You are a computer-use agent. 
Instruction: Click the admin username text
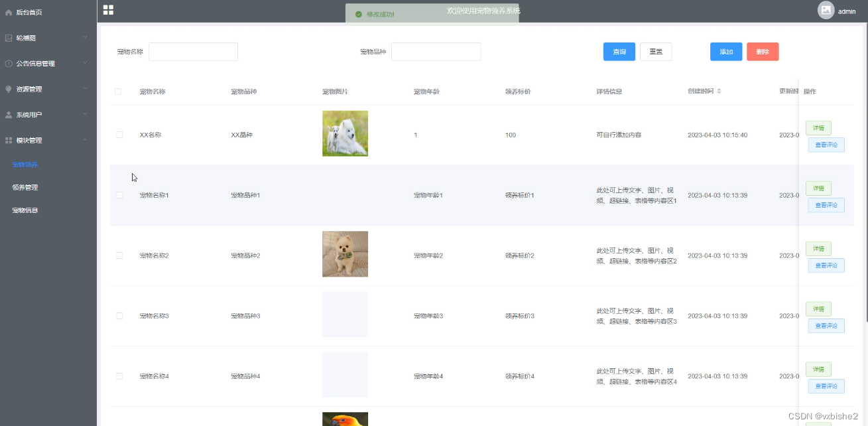point(847,12)
